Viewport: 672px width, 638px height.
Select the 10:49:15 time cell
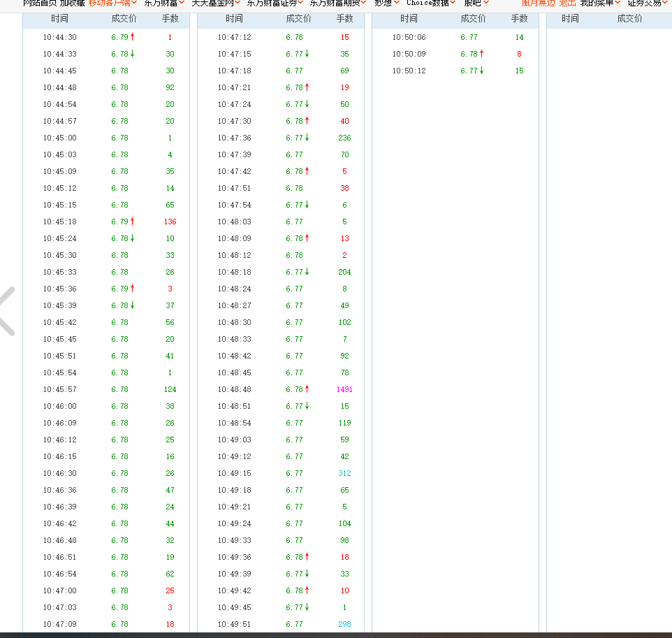tap(235, 473)
